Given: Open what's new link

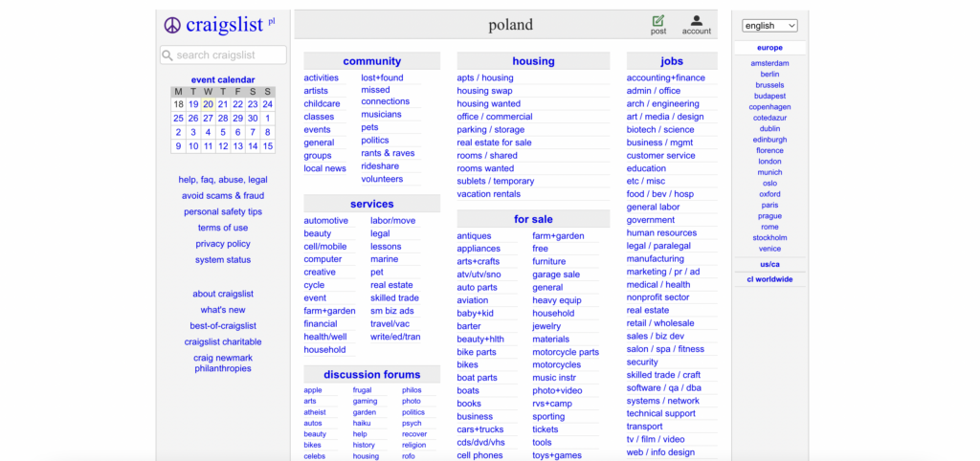Looking at the screenshot, I should (x=223, y=310).
